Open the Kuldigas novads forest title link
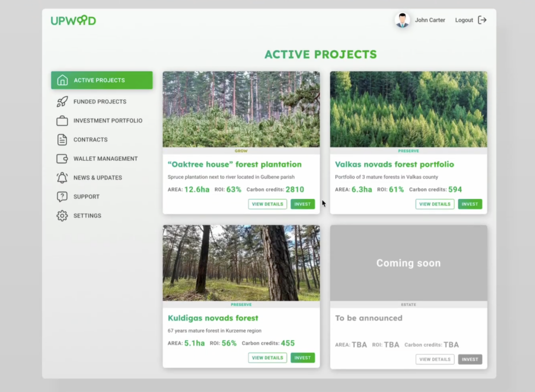 pos(213,318)
